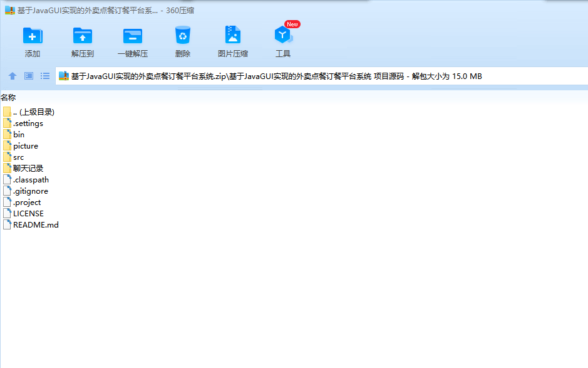
Task: Click the LICENSE file icon
Action: click(x=7, y=213)
